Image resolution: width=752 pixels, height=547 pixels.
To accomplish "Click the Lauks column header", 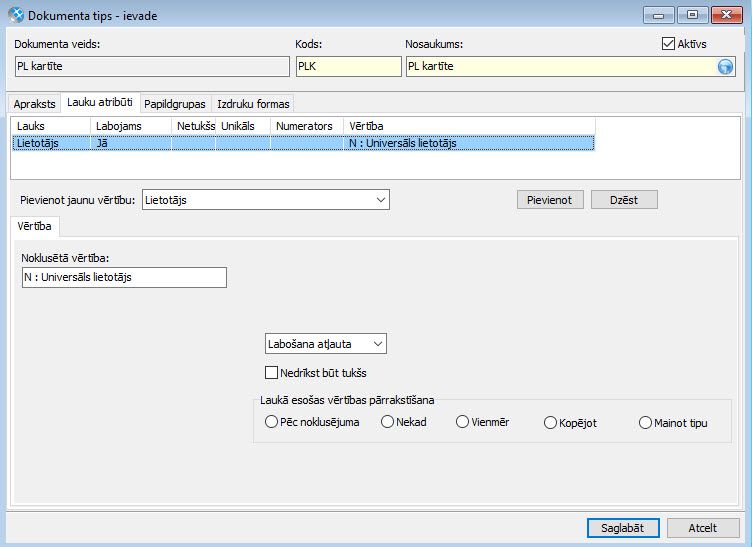I will pyautogui.click(x=51, y=126).
